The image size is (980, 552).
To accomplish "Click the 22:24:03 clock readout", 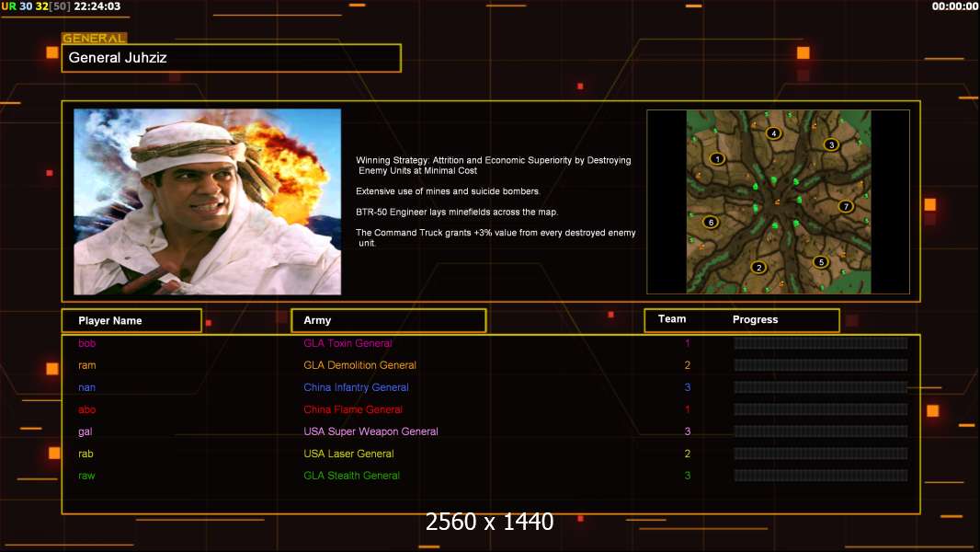I will (x=97, y=6).
